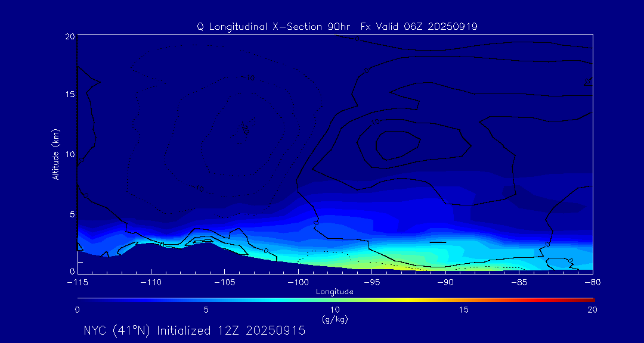Click the dark red end of the colorbar
Viewport: 644px width, 343px height.
[x=589, y=300]
